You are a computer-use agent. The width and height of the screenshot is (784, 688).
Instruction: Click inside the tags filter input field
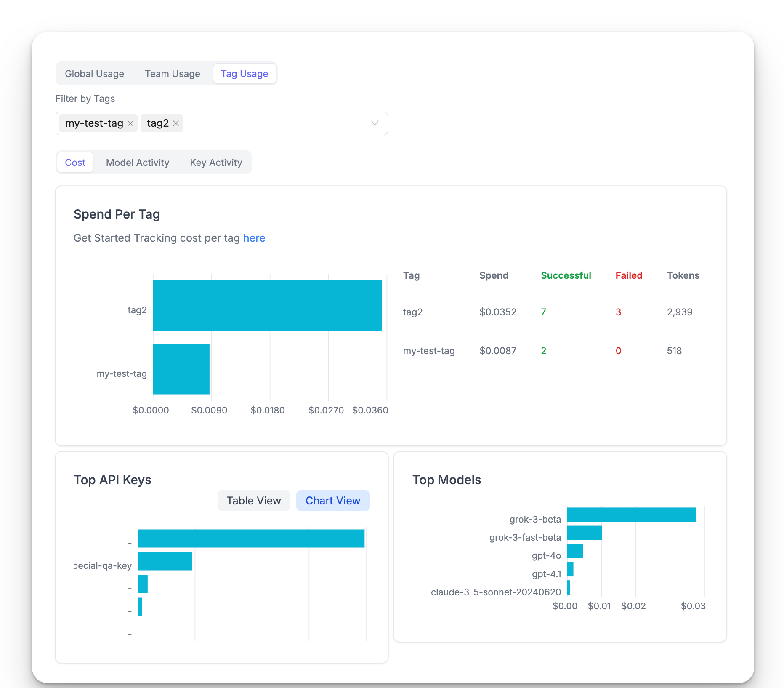(x=274, y=123)
